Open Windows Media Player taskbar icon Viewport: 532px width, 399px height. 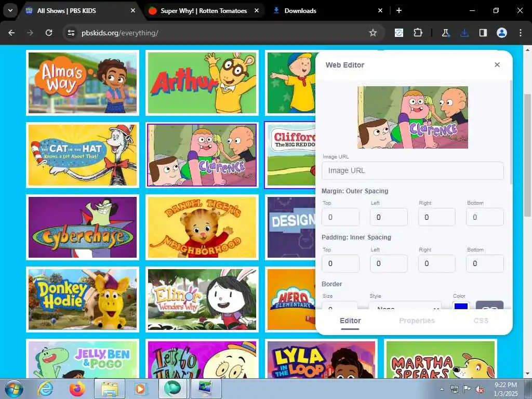pos(140,389)
